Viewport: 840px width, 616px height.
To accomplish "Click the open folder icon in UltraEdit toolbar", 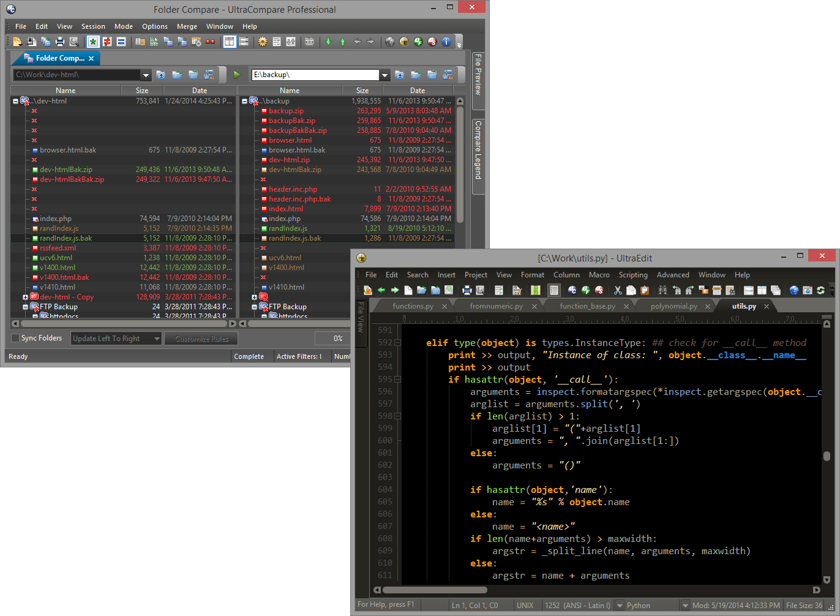I will tap(422, 290).
